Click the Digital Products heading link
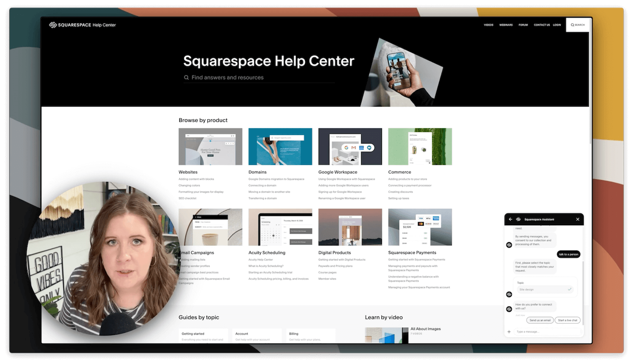 335,253
